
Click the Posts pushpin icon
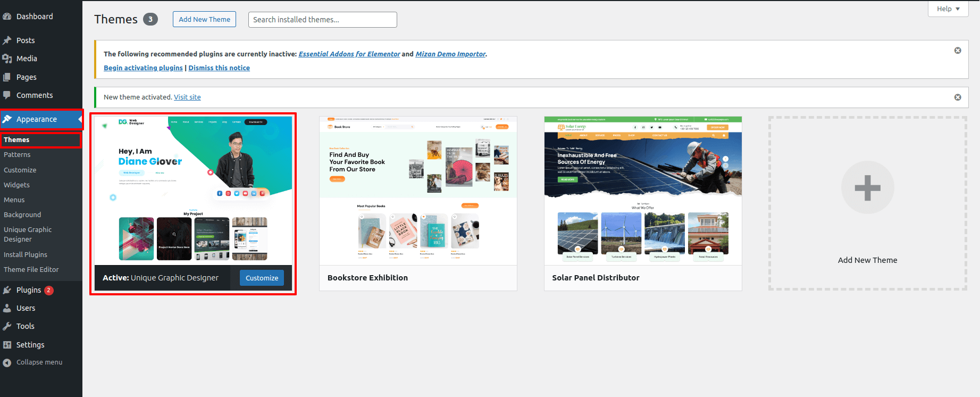7,40
